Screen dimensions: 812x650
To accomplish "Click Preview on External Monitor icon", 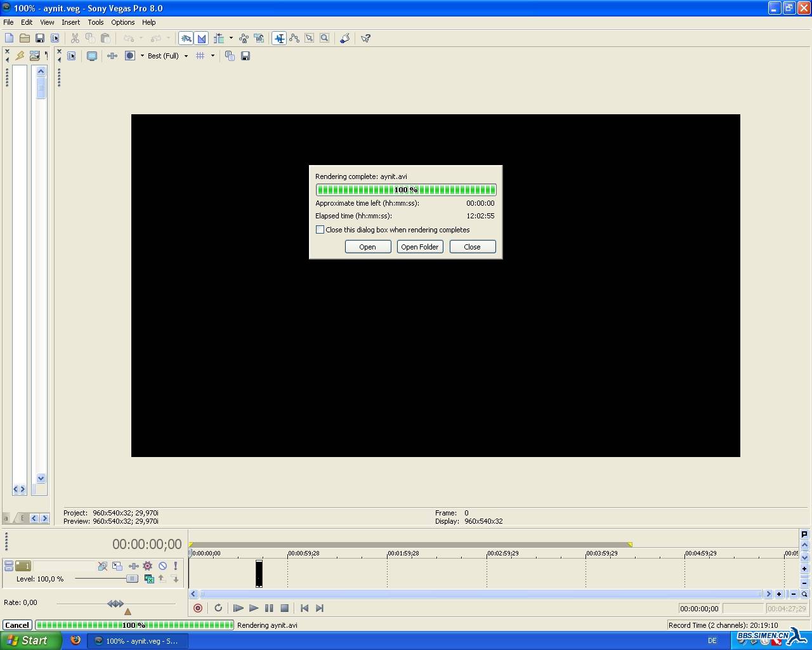I will (x=92, y=56).
